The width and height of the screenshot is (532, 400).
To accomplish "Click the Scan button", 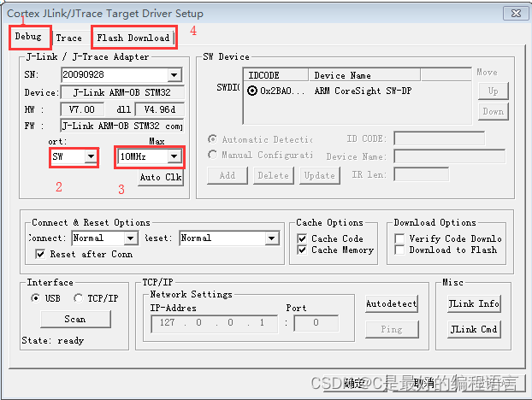I will click(75, 319).
